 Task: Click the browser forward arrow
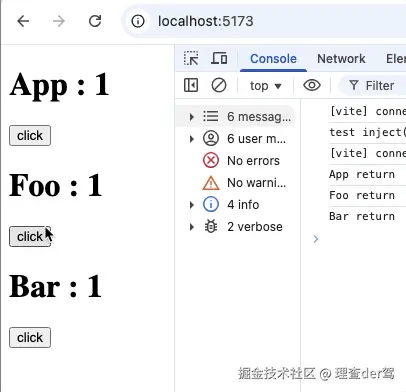(59, 21)
